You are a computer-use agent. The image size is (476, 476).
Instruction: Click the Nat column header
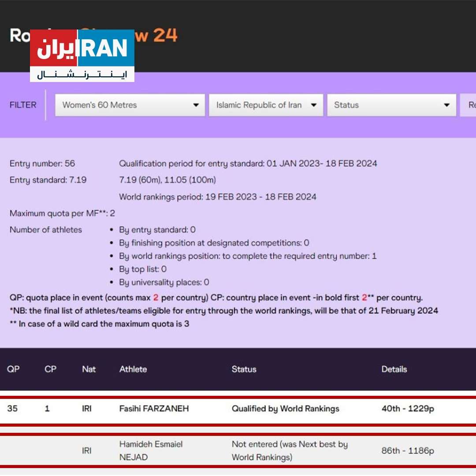coord(89,369)
